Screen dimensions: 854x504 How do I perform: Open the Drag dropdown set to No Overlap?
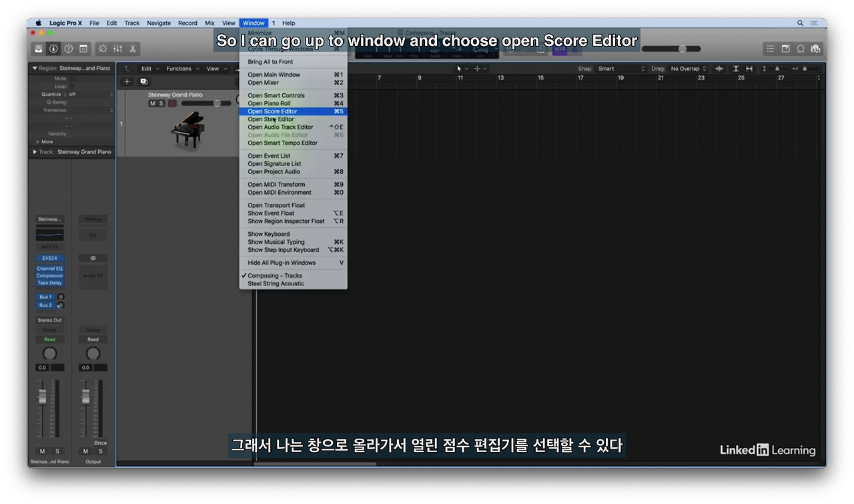coord(689,69)
